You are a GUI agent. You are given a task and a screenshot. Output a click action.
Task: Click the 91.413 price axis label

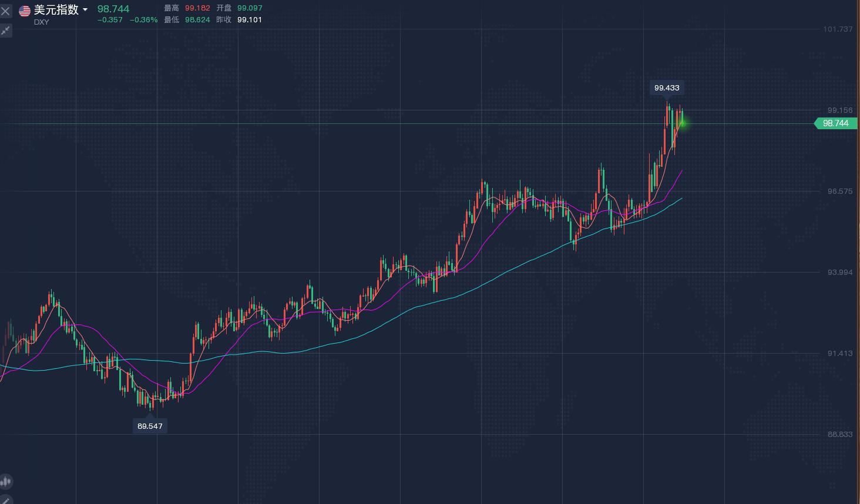pos(840,354)
